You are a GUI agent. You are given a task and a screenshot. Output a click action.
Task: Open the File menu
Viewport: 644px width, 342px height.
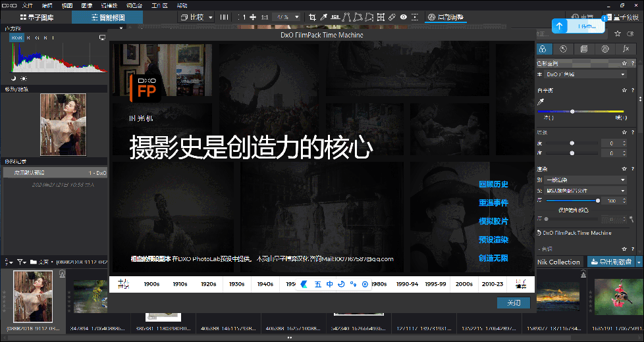pyautogui.click(x=27, y=5)
